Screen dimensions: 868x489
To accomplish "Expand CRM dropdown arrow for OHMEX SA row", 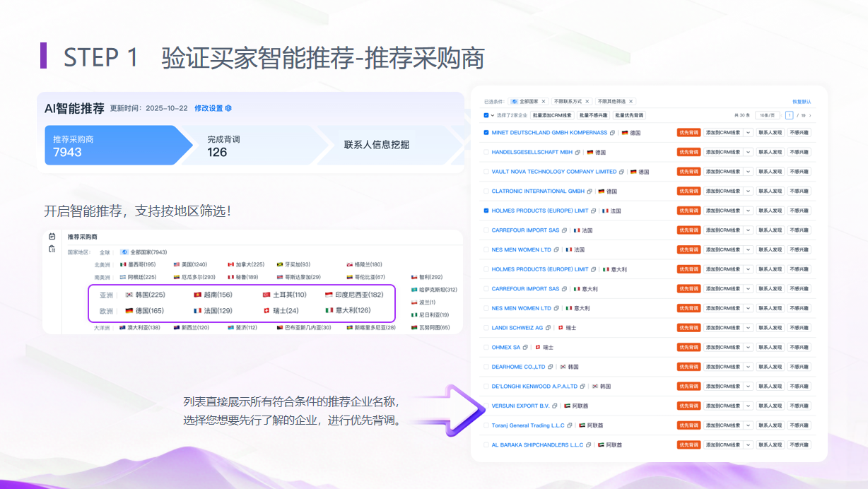I will (x=748, y=348).
